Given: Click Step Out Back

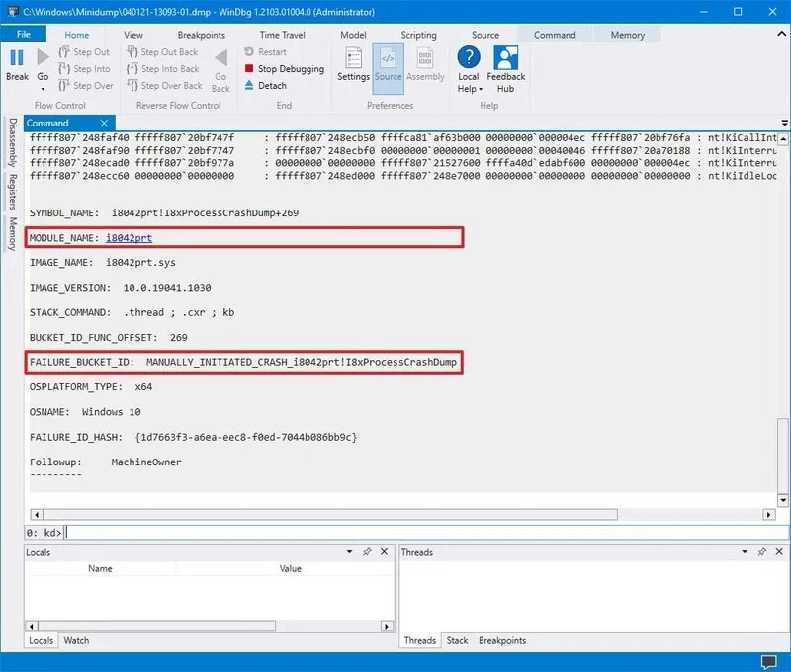Looking at the screenshot, I should click(162, 52).
